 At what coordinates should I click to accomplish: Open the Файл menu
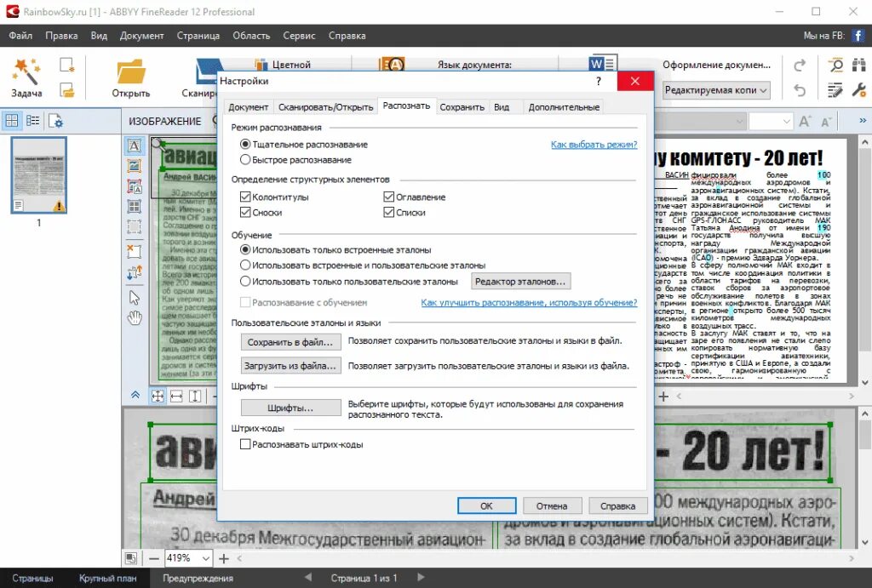[20, 36]
